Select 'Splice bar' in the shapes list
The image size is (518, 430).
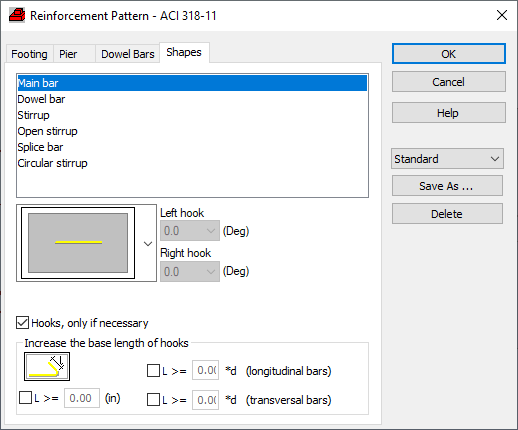tap(192, 147)
